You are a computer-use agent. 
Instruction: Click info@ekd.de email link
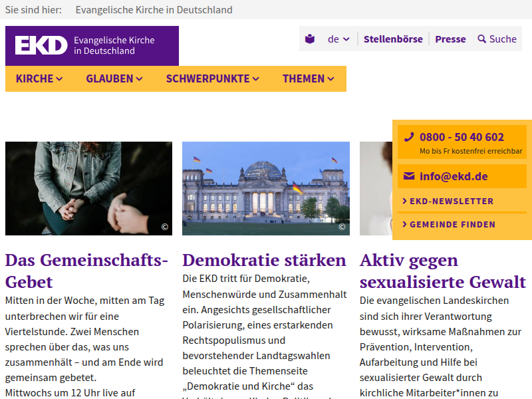pos(454,176)
